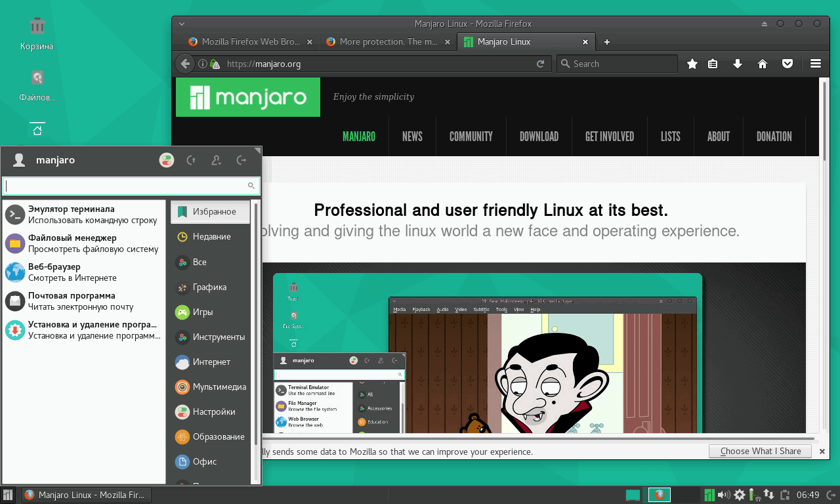Open Manjaro update notifier tray icon

tap(709, 495)
